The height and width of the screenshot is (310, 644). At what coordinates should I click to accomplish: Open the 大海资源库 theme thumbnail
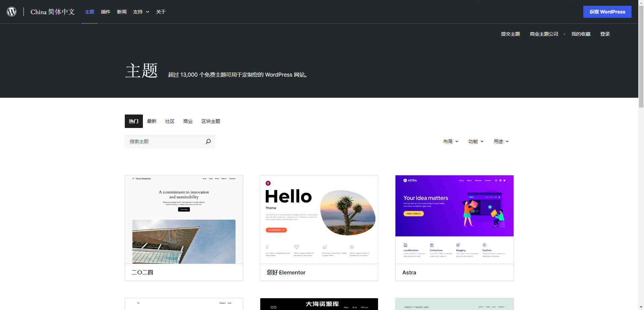click(x=319, y=304)
